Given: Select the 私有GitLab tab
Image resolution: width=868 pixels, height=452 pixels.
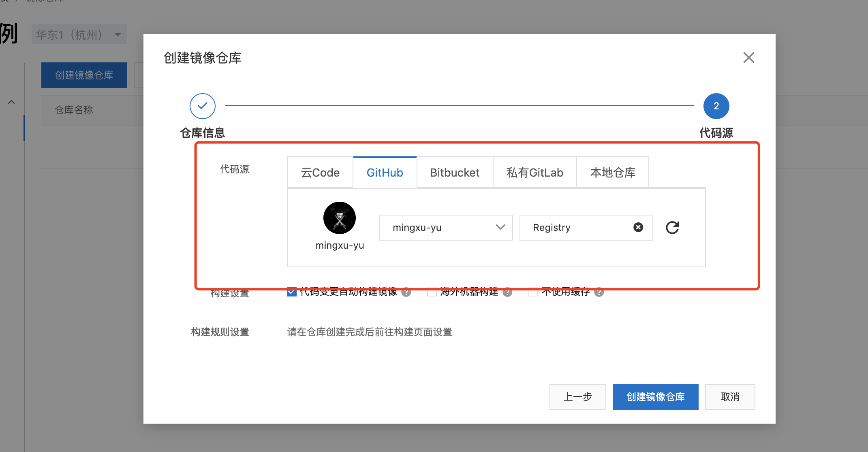Looking at the screenshot, I should tap(534, 173).
